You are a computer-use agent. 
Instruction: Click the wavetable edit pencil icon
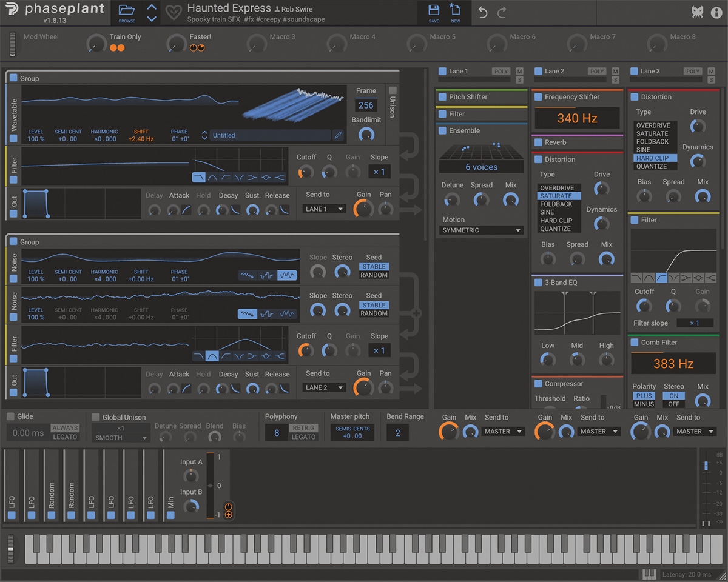(x=338, y=135)
